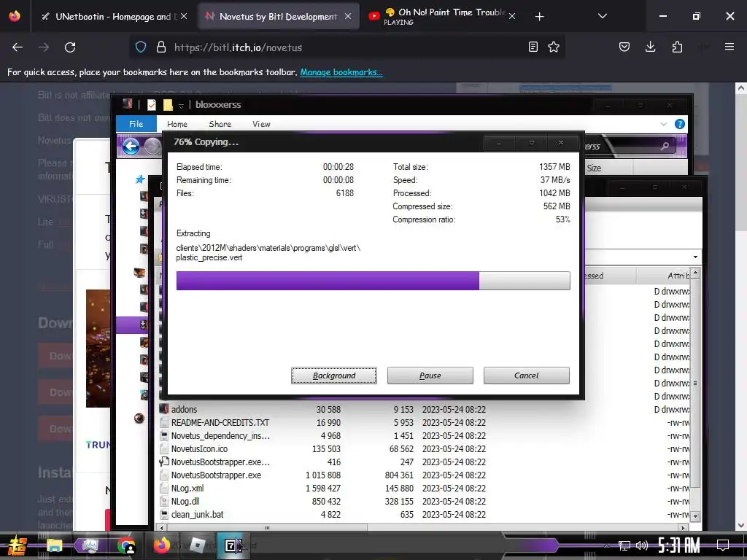Bookmark this page with the star
Image resolution: width=747 pixels, height=560 pixels.
(554, 47)
